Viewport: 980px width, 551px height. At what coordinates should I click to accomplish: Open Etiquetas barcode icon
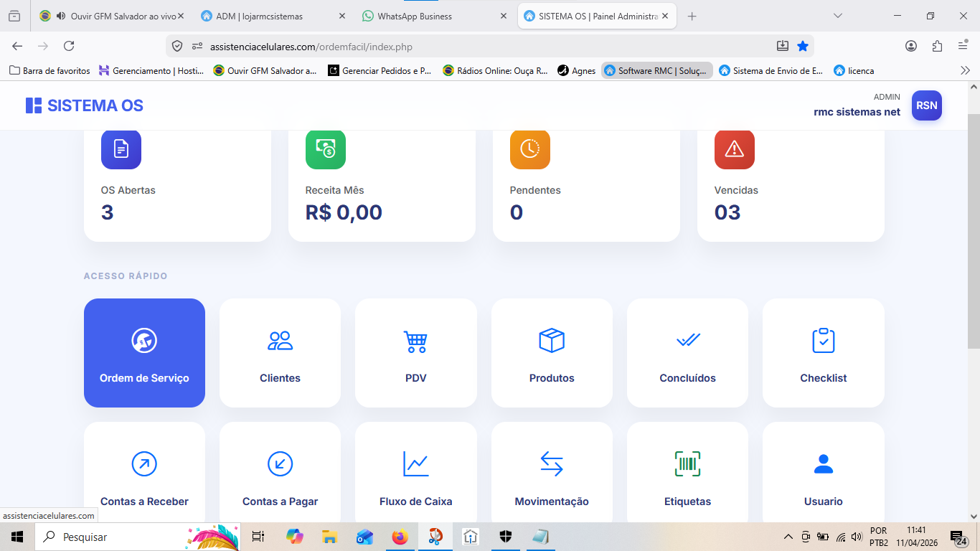point(688,463)
